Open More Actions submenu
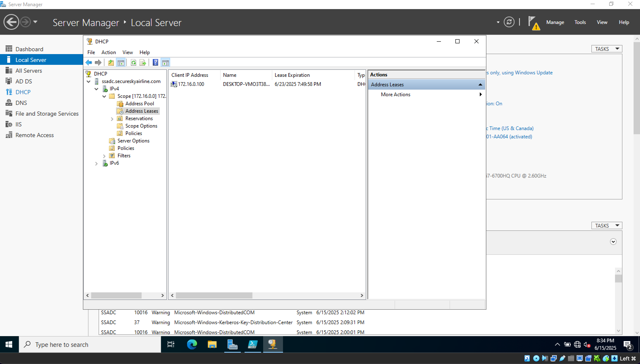 tap(426, 95)
